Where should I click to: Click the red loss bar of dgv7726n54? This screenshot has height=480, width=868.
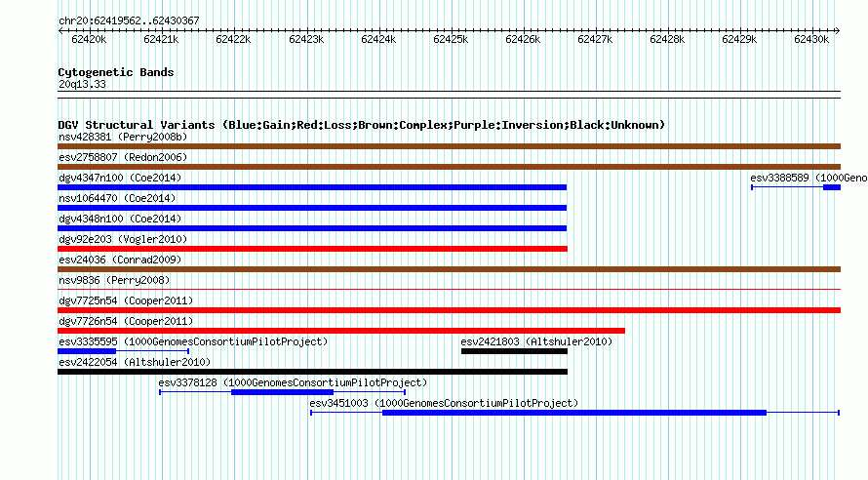coord(341,331)
